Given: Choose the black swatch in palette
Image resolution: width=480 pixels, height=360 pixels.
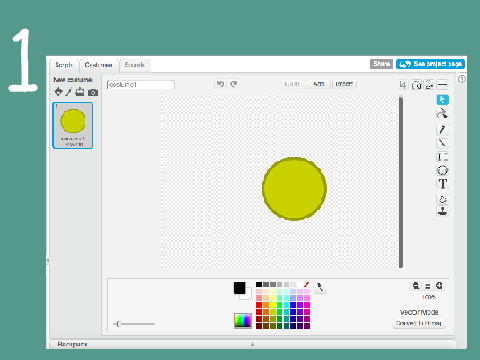Looking at the screenshot, I should coord(259,284).
